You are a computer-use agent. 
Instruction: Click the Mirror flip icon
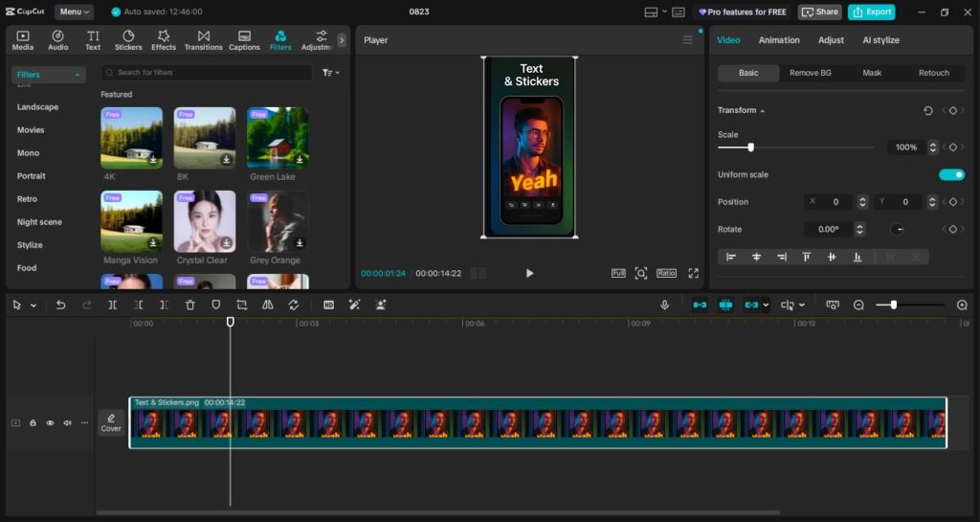267,305
